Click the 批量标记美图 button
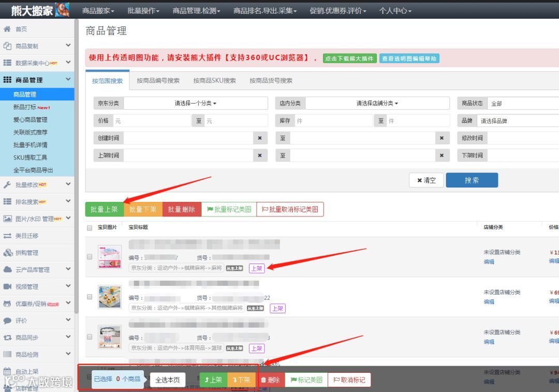This screenshot has width=559, height=392. [229, 209]
